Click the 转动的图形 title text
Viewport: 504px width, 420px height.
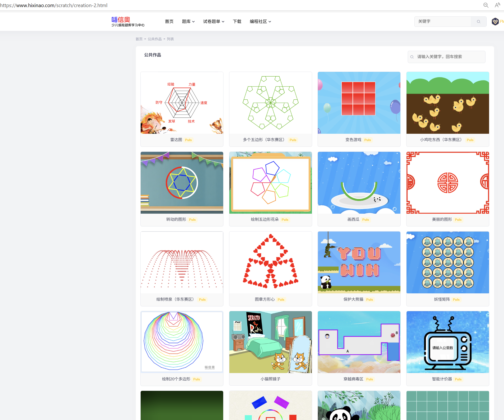(x=176, y=219)
